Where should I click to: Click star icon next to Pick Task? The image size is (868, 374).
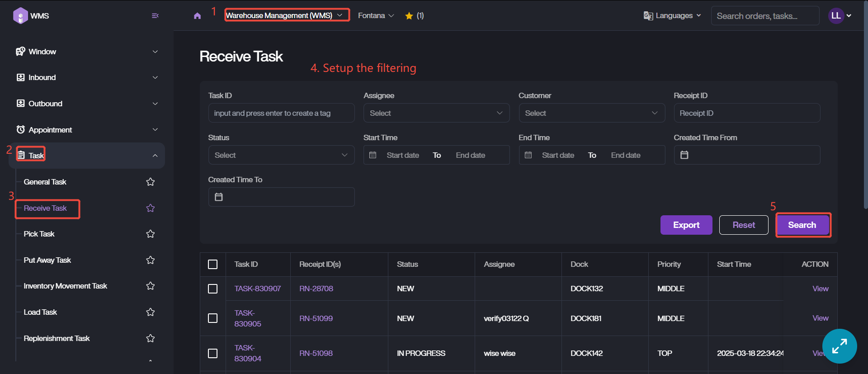tap(151, 234)
